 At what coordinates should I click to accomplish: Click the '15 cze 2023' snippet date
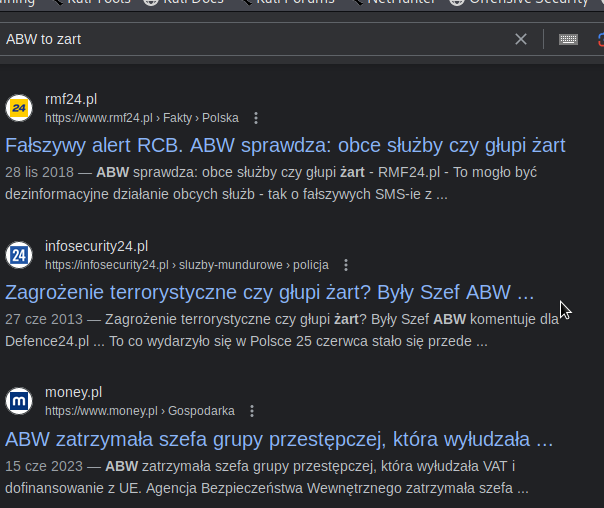(44, 466)
